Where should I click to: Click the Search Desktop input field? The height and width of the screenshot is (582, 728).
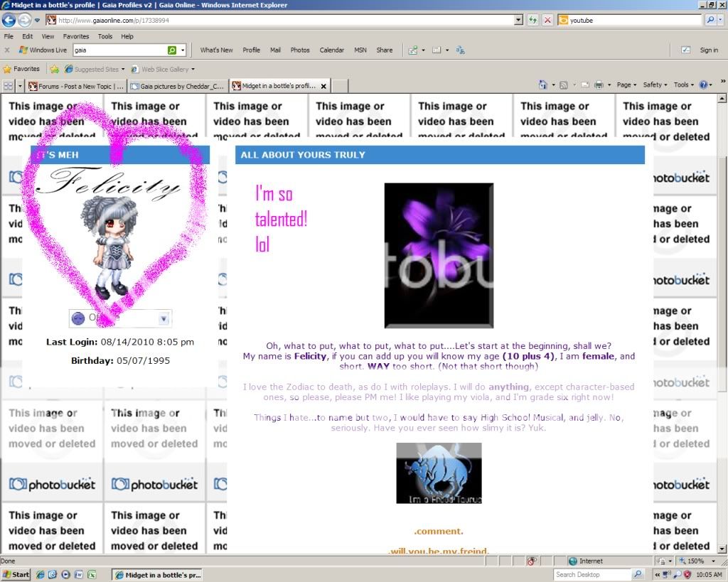point(594,575)
